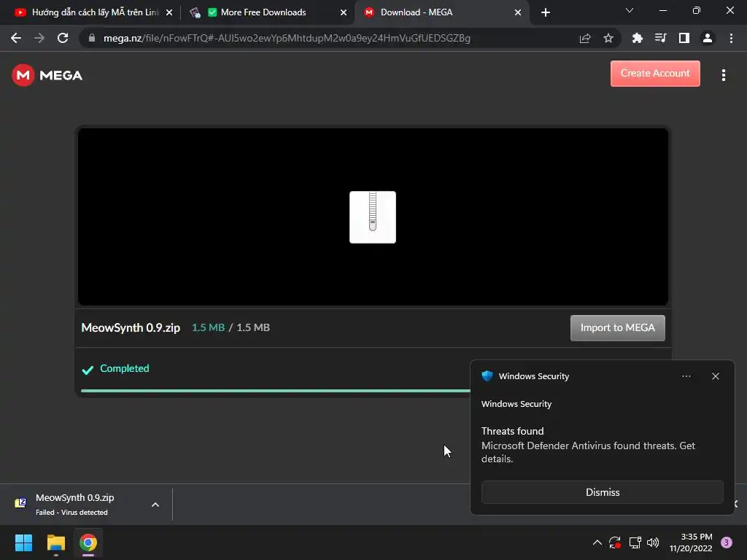
Task: Click Import to MEGA button
Action: click(x=617, y=327)
